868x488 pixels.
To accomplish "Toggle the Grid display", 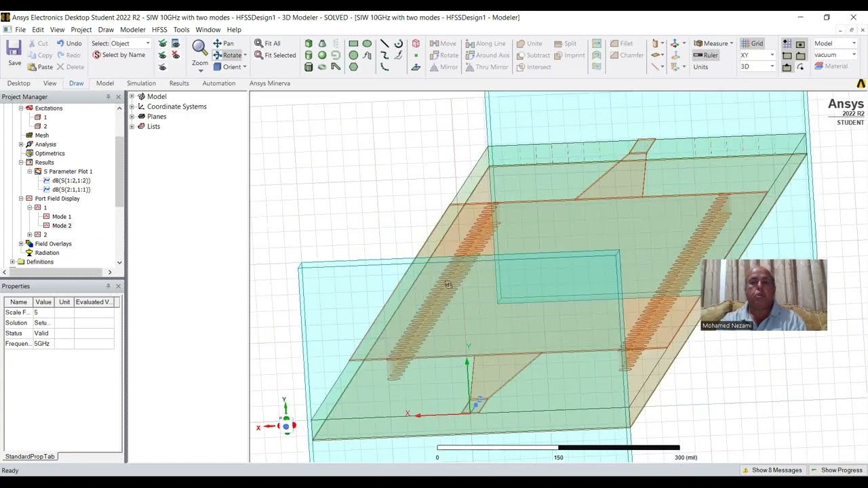I will click(x=752, y=43).
